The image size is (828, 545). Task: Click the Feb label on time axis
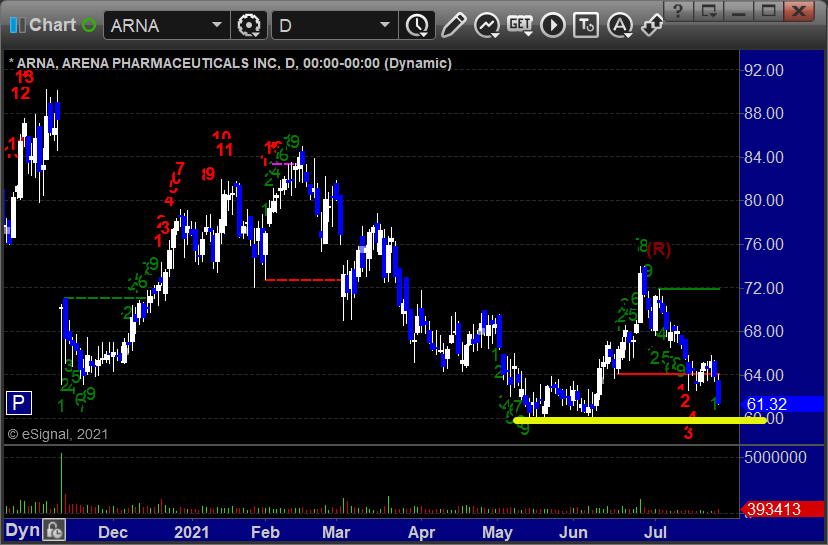coord(265,532)
